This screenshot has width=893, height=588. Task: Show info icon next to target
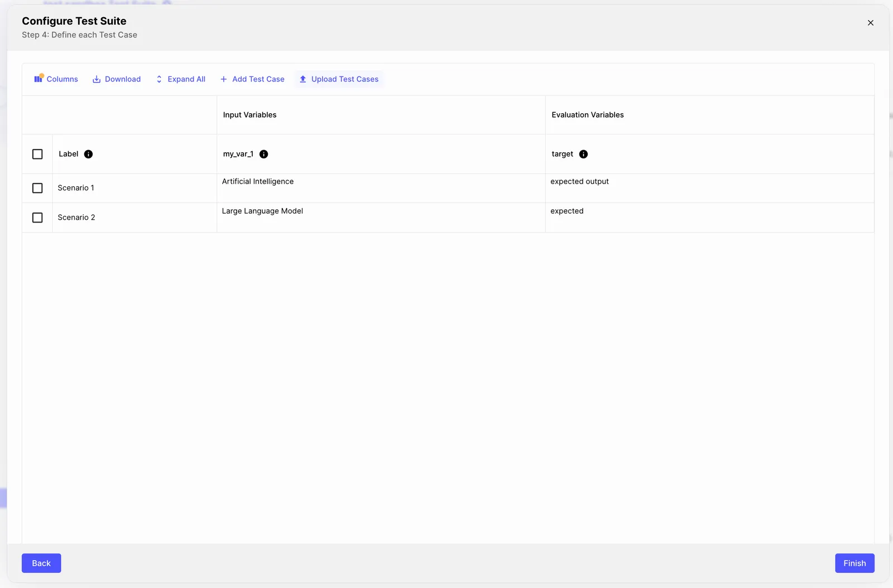click(x=583, y=154)
